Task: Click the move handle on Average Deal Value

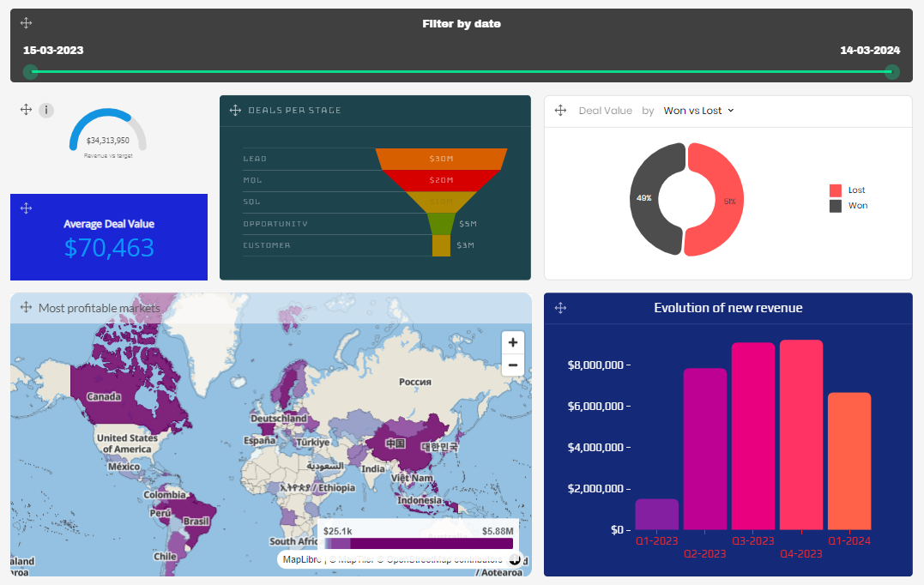Action: (26, 208)
